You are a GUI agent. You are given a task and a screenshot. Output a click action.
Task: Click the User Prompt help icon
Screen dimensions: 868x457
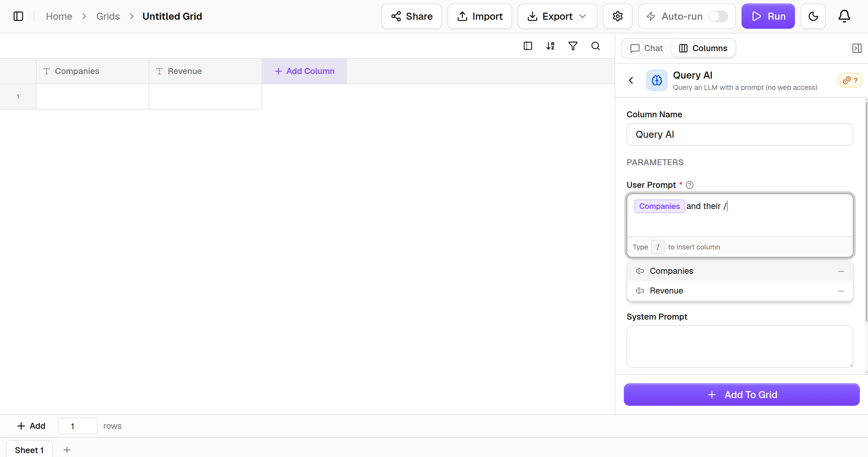(690, 185)
